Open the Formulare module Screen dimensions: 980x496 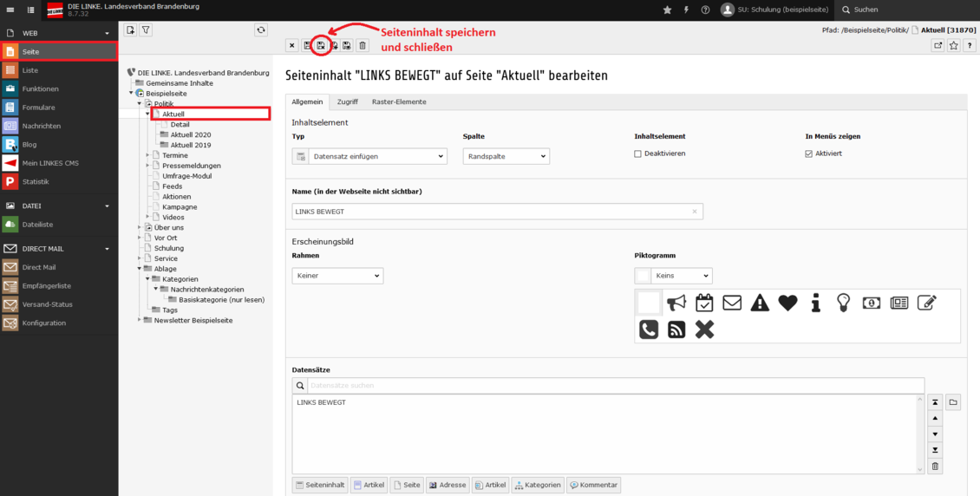[x=59, y=108]
